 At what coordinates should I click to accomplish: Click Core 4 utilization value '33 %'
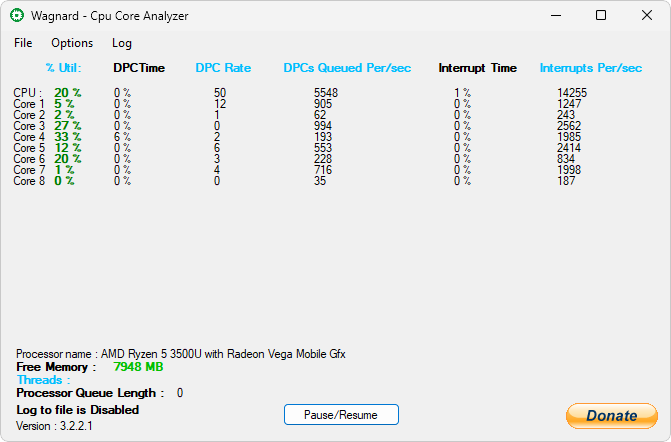point(68,137)
